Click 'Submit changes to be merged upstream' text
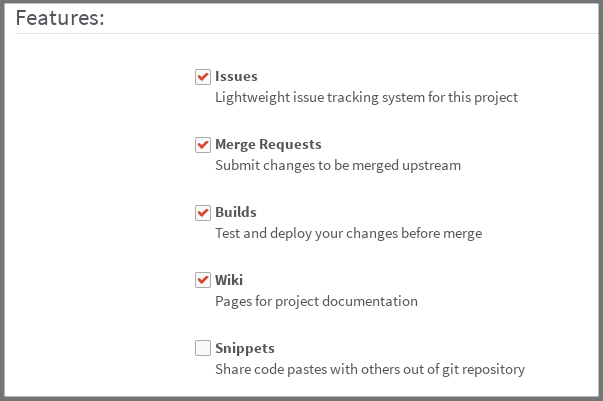The height and width of the screenshot is (401, 603). pyautogui.click(x=338, y=166)
